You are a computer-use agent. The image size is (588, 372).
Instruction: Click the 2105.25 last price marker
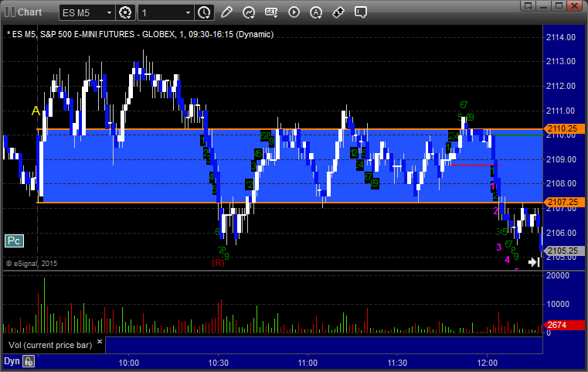pos(563,251)
